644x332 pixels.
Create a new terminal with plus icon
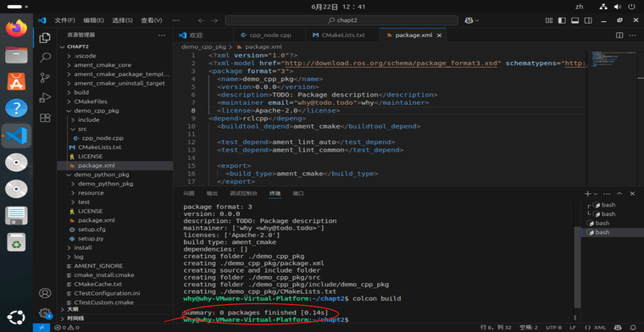[588, 193]
